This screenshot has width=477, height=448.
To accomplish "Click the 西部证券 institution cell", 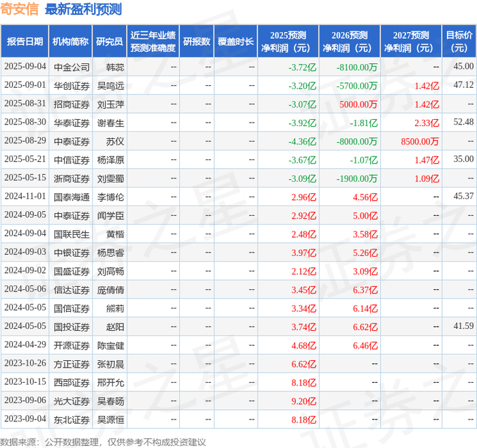I will click(72, 383).
